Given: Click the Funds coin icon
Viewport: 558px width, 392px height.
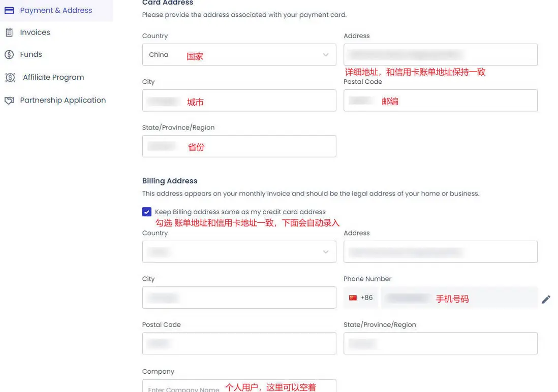Looking at the screenshot, I should (x=9, y=54).
